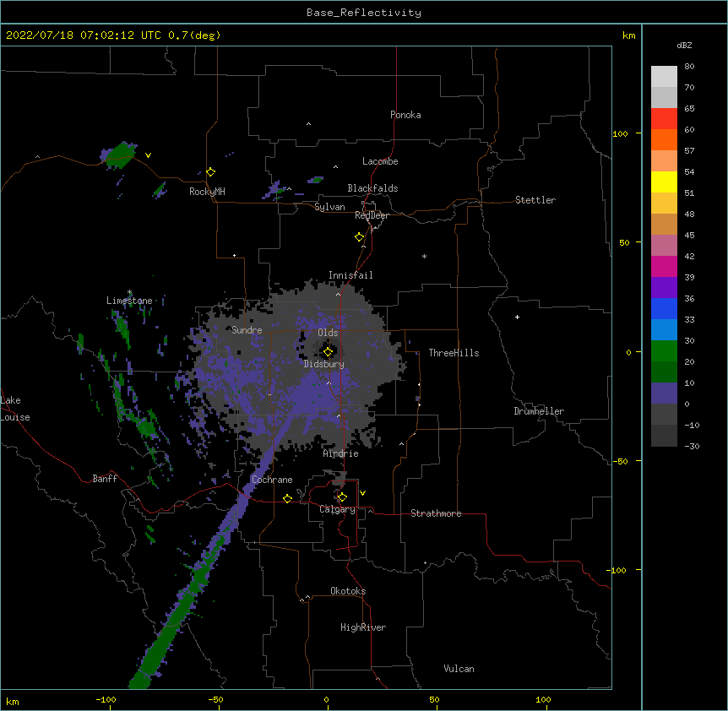Pick the magenta swatch in dBZ legend
This screenshot has height=711, width=728.
coord(664,266)
